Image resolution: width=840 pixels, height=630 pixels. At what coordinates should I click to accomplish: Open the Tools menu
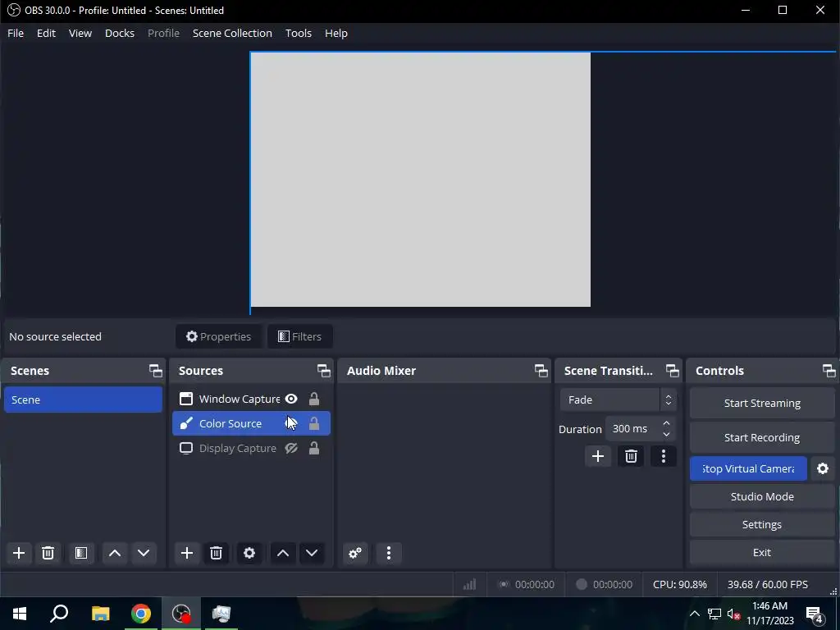click(299, 33)
